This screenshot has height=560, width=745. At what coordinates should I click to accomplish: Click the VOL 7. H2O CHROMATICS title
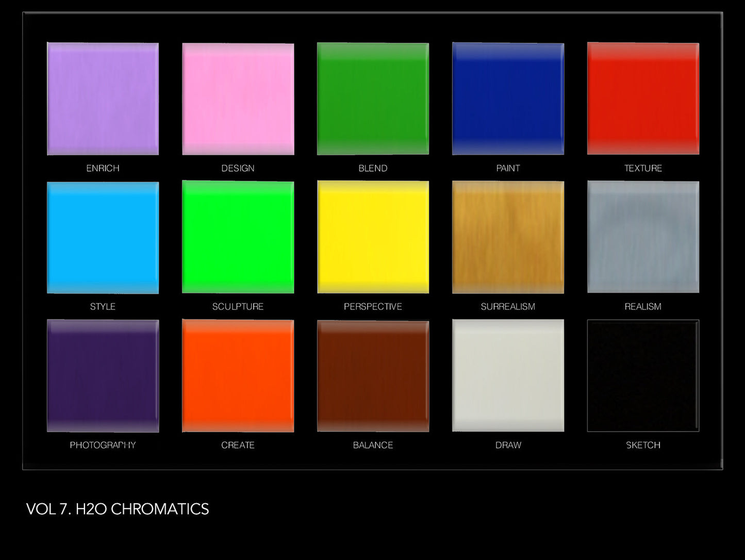118,509
